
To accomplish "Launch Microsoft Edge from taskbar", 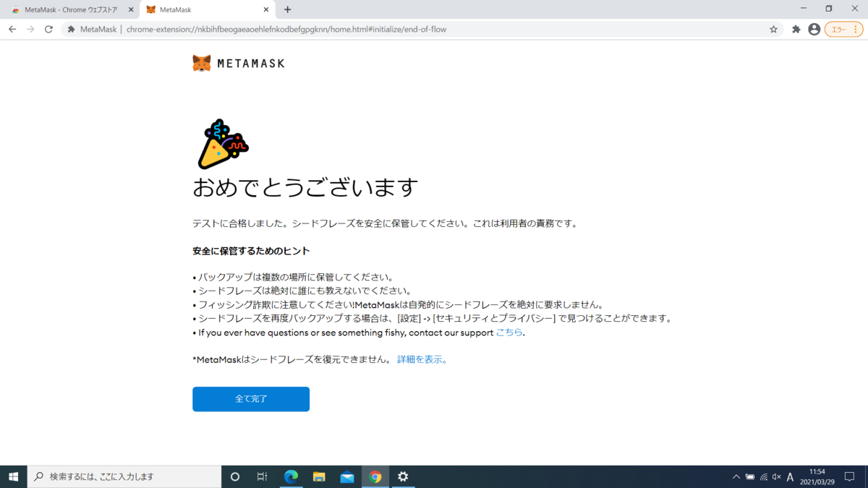I will pos(291,476).
